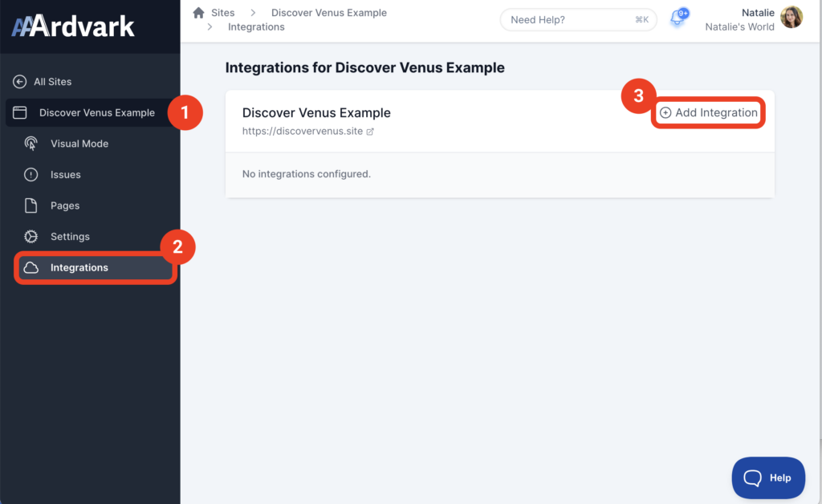Image resolution: width=822 pixels, height=504 pixels.
Task: Click the Pages document icon
Action: pos(31,205)
